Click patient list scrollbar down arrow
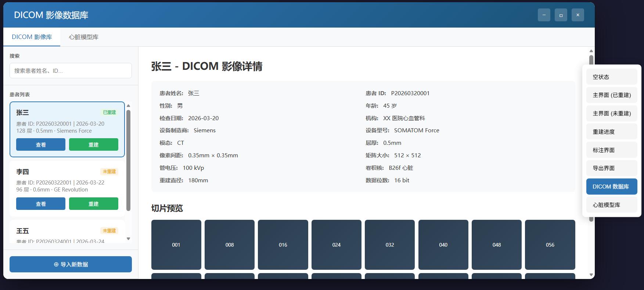Viewport: 644px width, 290px height. (128, 239)
